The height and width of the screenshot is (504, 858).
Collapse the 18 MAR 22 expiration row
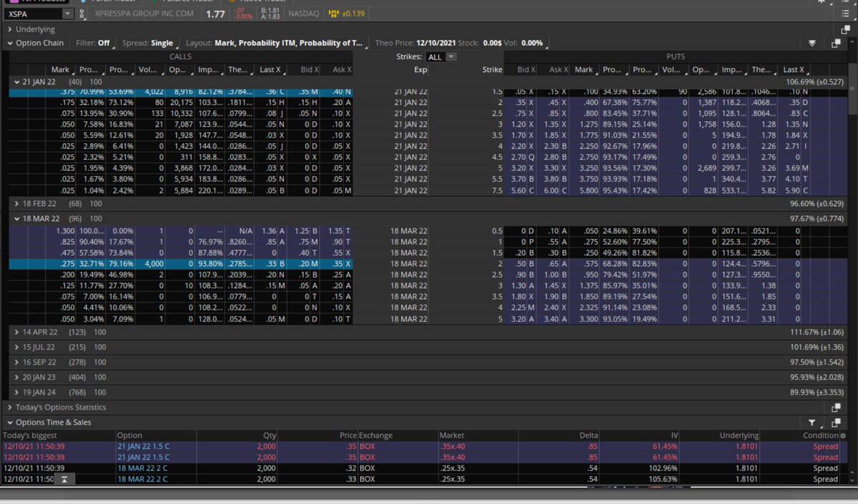click(x=17, y=218)
